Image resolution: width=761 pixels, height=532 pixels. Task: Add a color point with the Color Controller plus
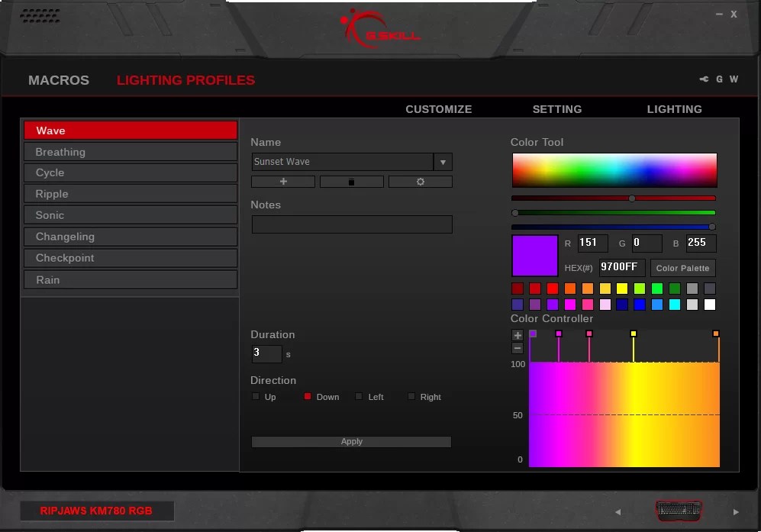[x=518, y=334]
